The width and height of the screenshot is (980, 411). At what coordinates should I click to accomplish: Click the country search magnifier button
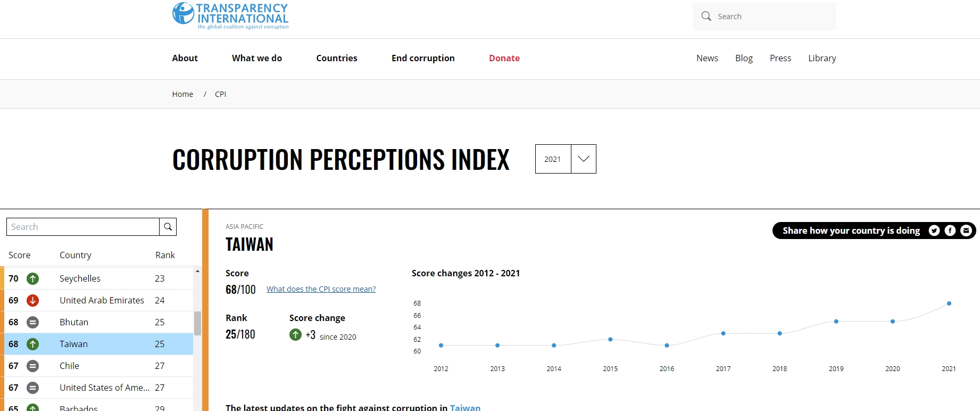click(x=168, y=227)
